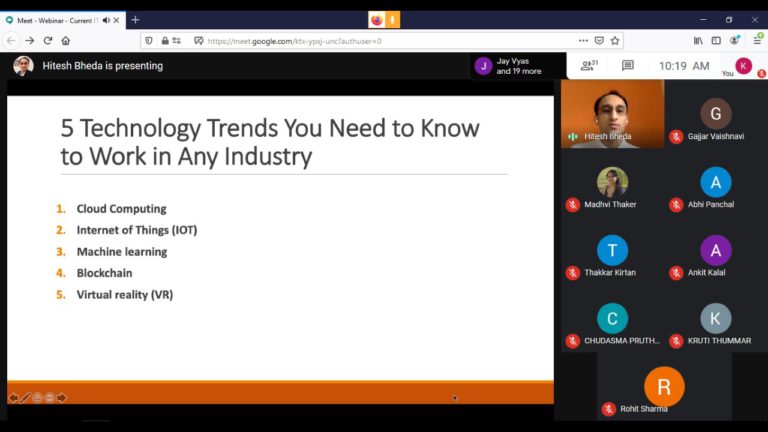Select the Meet - Webinar browser tab

55,20
